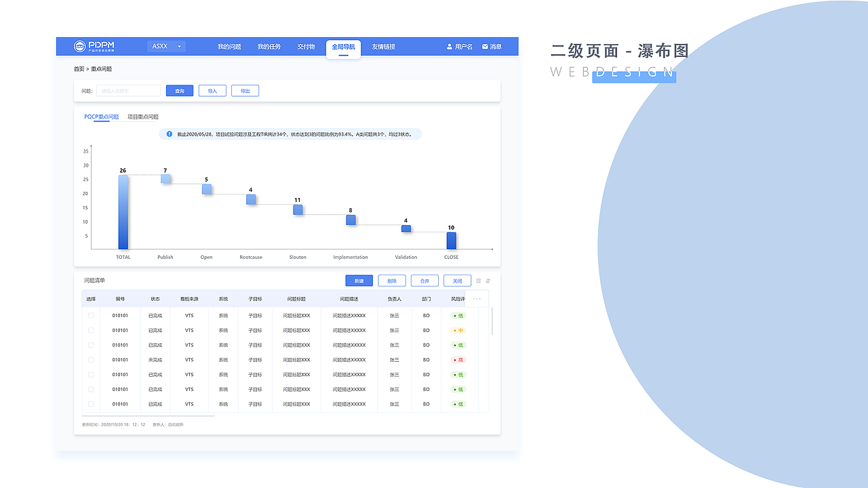Click the horizontal scrollbar under the table
Screen dimensions: 868x488
coord(148,416)
